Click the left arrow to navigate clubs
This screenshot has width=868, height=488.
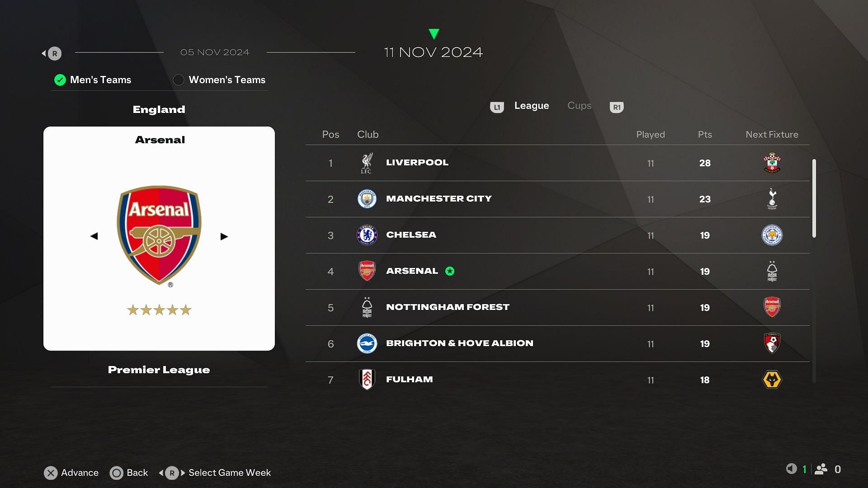(x=94, y=236)
